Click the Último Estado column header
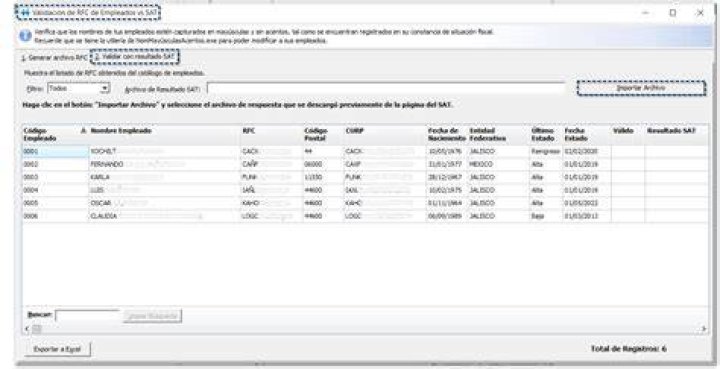720x369 pixels. tap(546, 134)
